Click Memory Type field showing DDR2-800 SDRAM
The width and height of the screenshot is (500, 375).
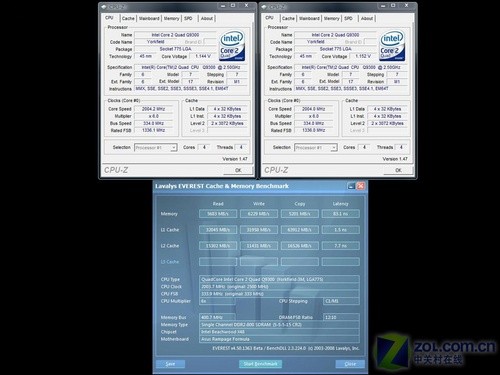[x=279, y=325]
